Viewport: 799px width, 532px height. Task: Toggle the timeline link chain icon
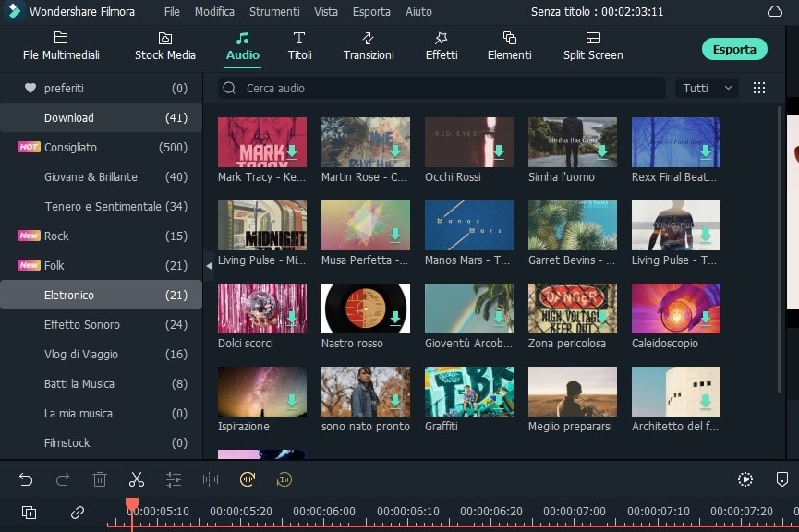tap(78, 513)
